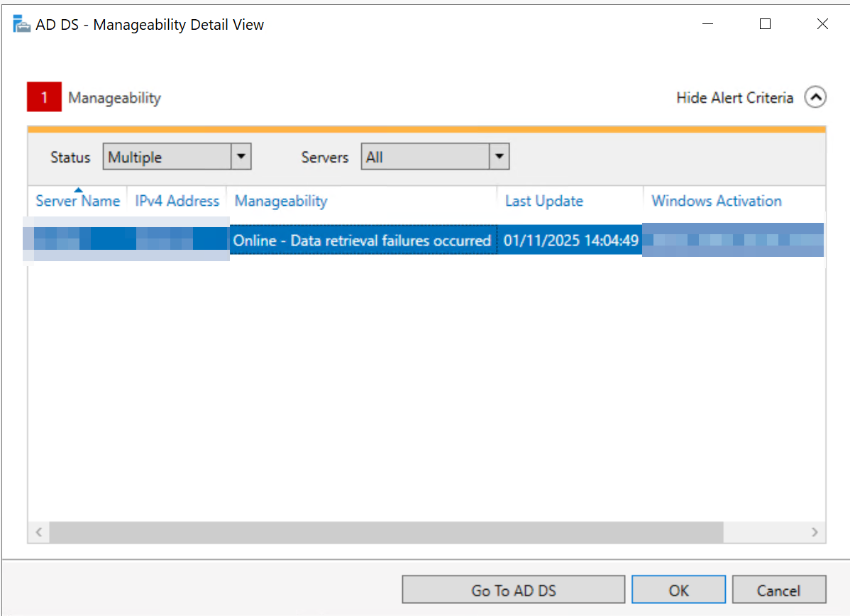Sort by the Server Name column header

point(77,201)
